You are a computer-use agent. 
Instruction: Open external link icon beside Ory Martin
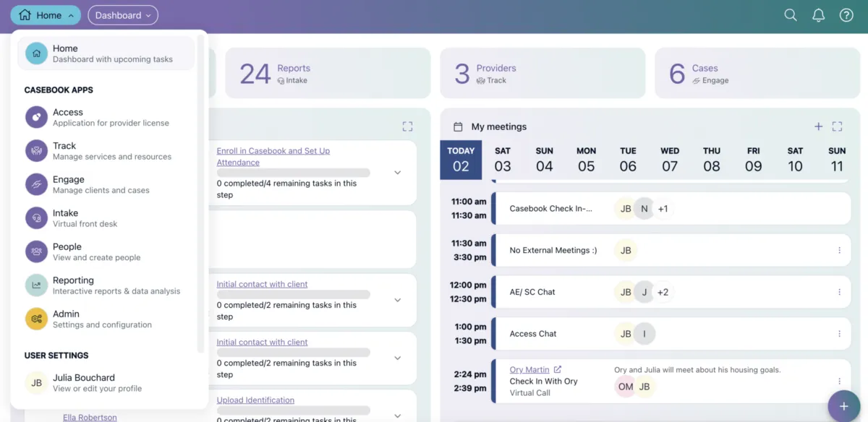(x=558, y=369)
